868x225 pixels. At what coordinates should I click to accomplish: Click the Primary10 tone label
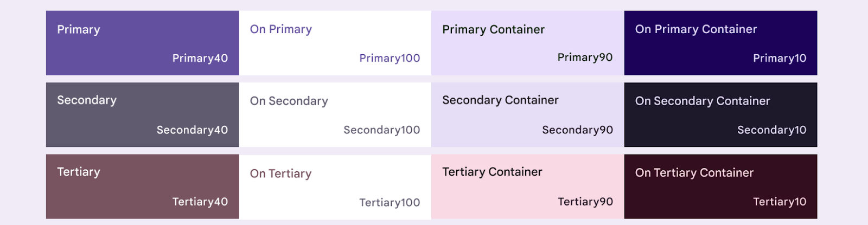point(780,58)
